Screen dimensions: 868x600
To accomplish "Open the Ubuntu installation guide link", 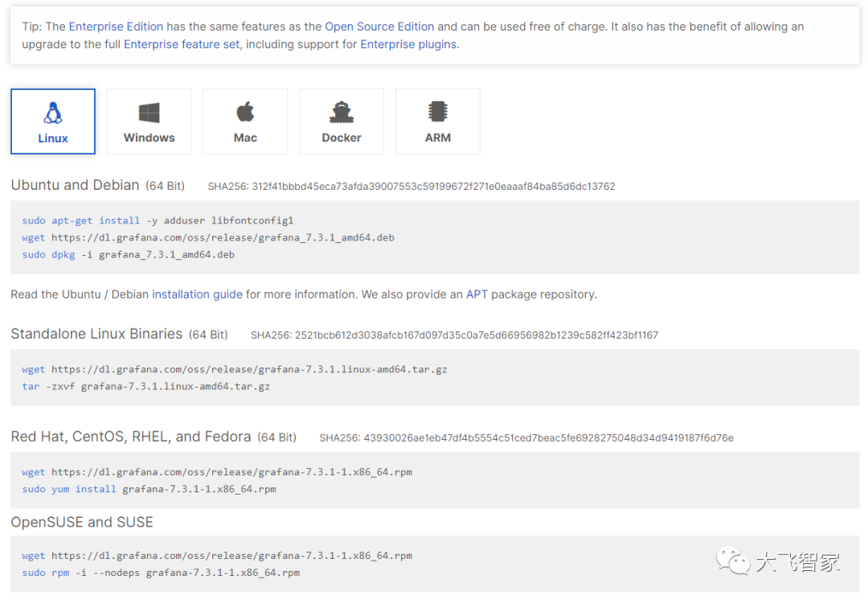I will tap(197, 294).
